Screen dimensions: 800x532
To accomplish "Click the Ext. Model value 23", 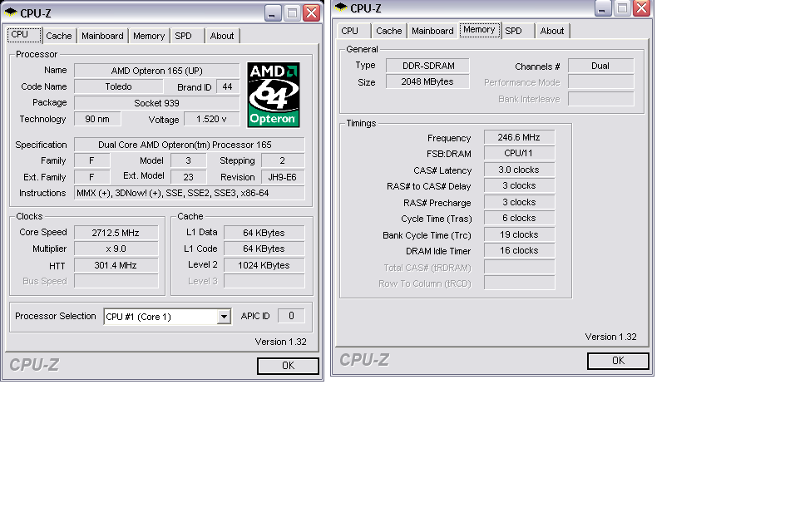I will [188, 177].
